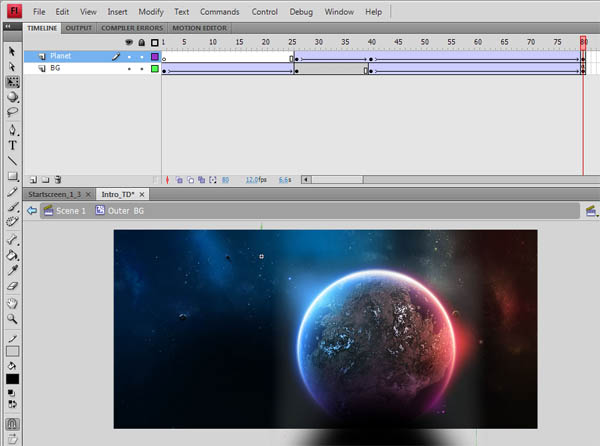Pick the Eyedropper tool
The width and height of the screenshot is (600, 446).
point(12,271)
